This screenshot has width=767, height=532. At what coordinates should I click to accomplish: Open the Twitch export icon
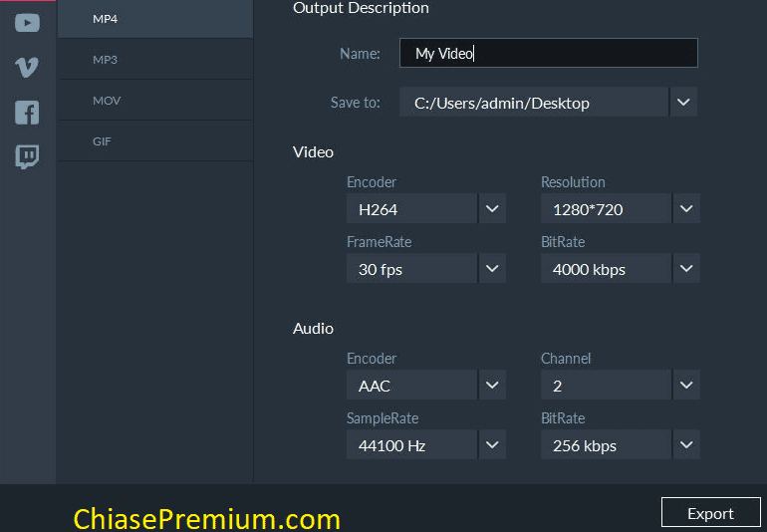(x=27, y=156)
